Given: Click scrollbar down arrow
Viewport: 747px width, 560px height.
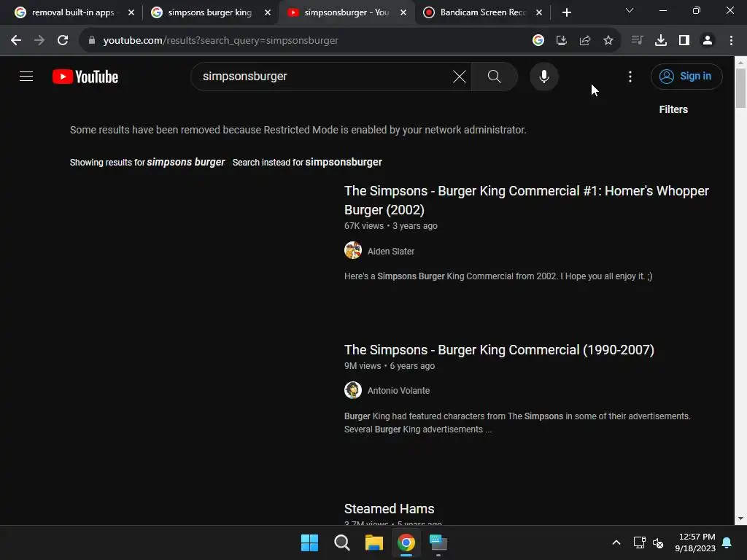Looking at the screenshot, I should coord(740,518).
